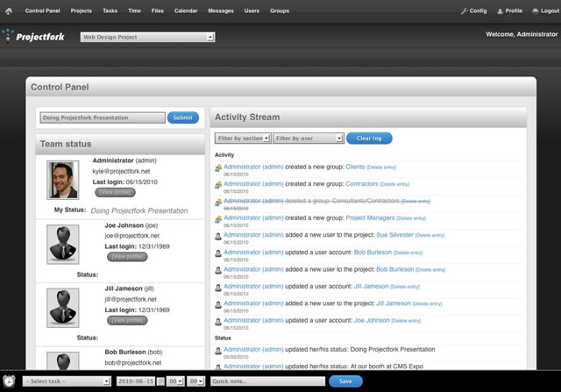
Task: Click the Administrator profile photo
Action: click(63, 179)
